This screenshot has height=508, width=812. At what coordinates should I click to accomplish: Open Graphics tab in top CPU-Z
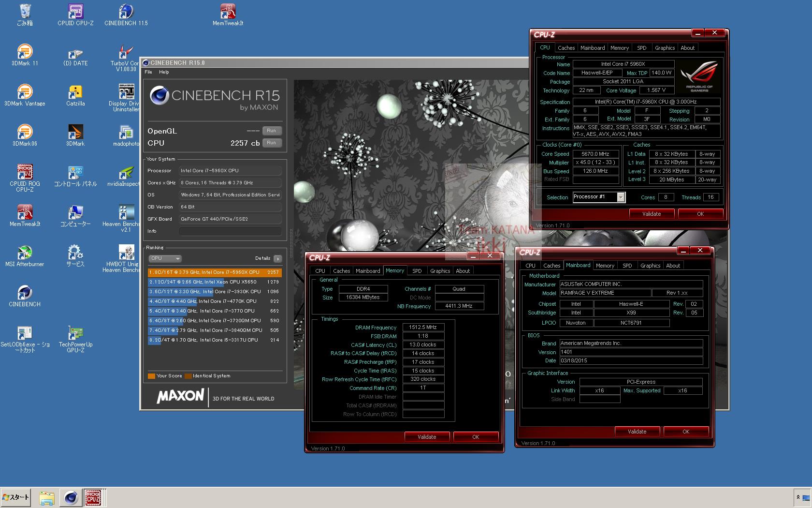(x=665, y=48)
